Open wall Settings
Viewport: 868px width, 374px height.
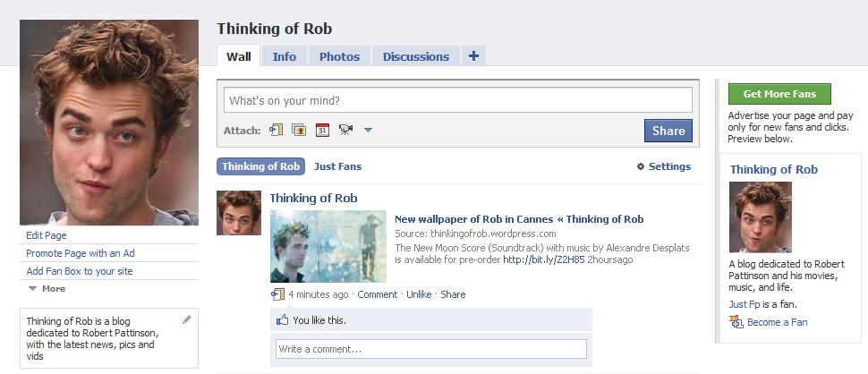pyautogui.click(x=663, y=166)
